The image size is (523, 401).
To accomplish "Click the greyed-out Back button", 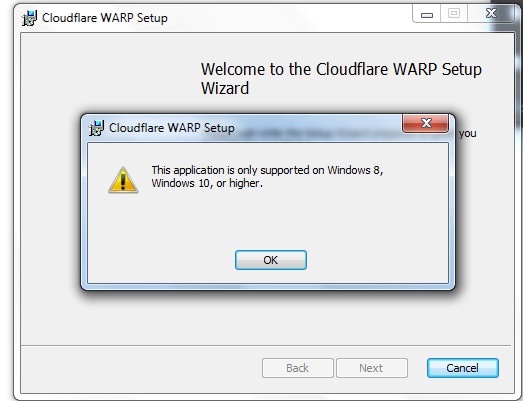I will coord(298,368).
